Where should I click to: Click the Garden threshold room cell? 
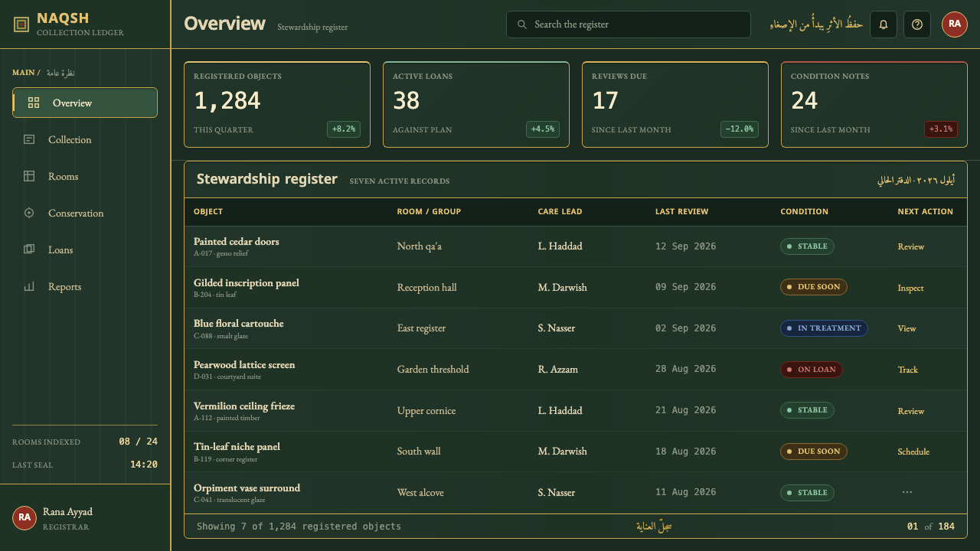[433, 370]
